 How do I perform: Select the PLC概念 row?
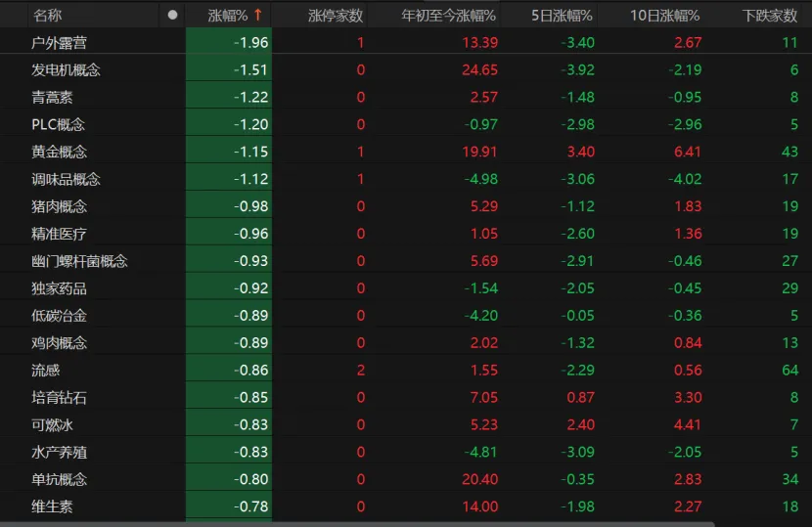(406, 124)
